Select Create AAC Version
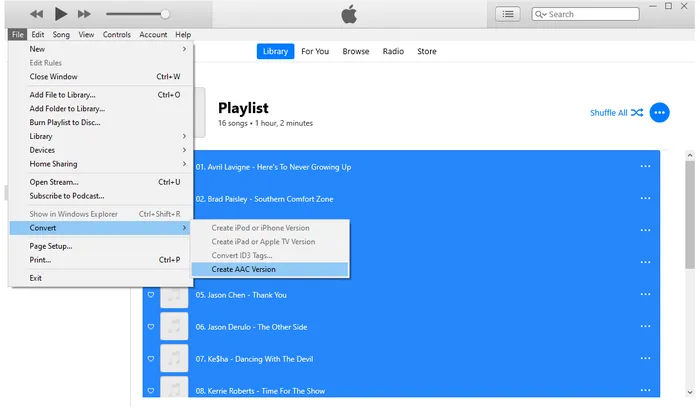 tap(270, 270)
